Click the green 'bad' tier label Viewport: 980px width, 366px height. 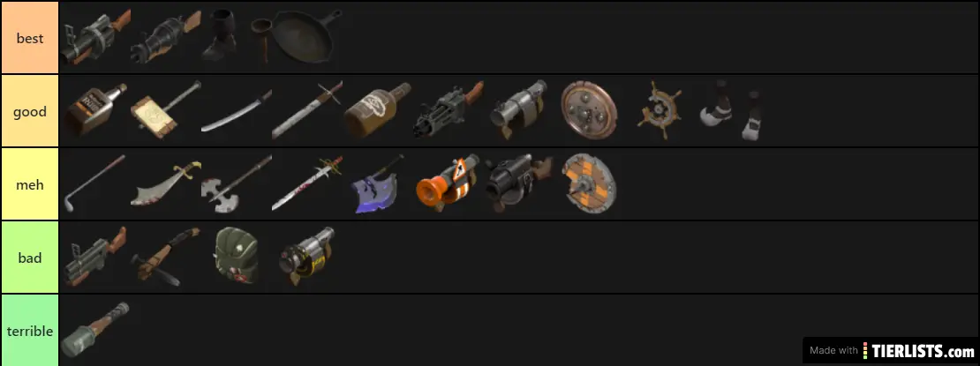pos(29,258)
